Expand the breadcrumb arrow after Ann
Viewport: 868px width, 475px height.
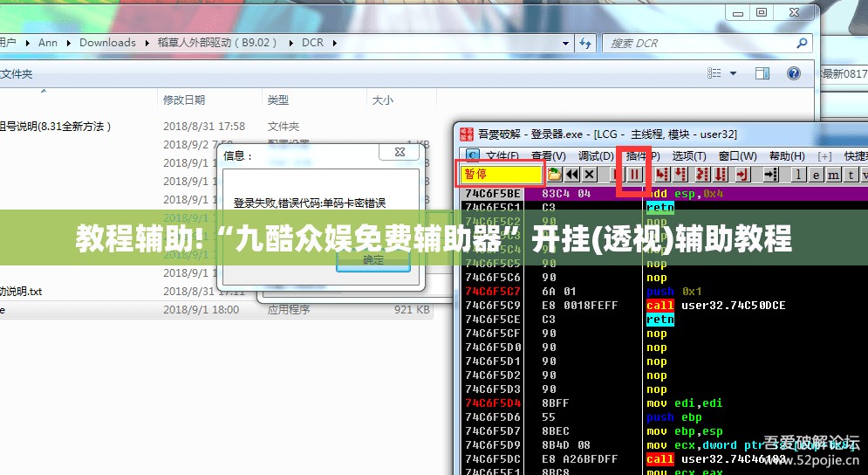(69, 43)
